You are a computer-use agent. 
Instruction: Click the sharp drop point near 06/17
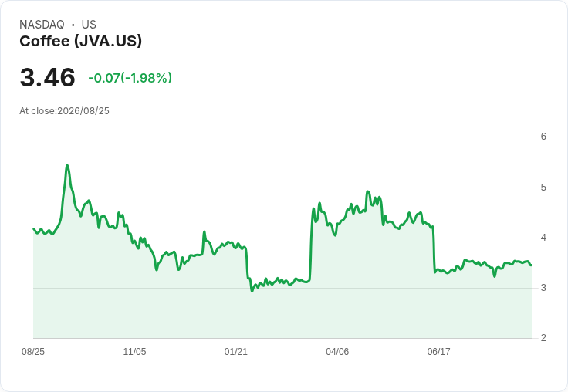[434, 250]
